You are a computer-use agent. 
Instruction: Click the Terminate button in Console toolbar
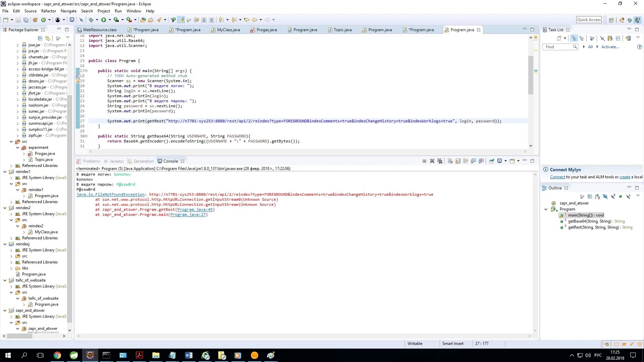click(x=425, y=161)
